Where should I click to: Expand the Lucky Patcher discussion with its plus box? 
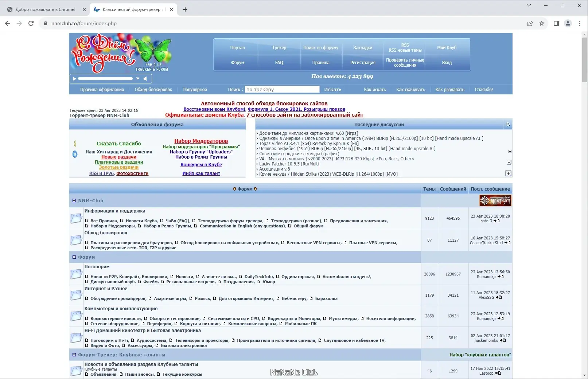509,163
